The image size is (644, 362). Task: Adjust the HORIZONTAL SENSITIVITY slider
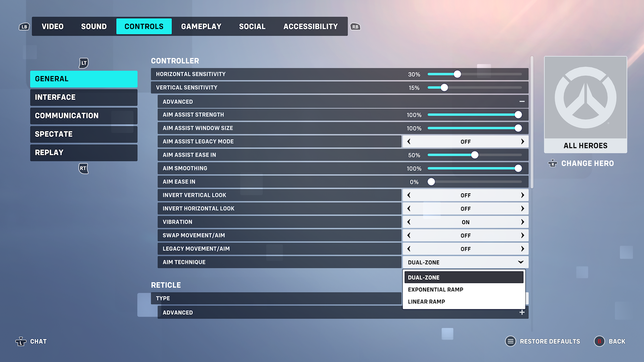point(458,74)
